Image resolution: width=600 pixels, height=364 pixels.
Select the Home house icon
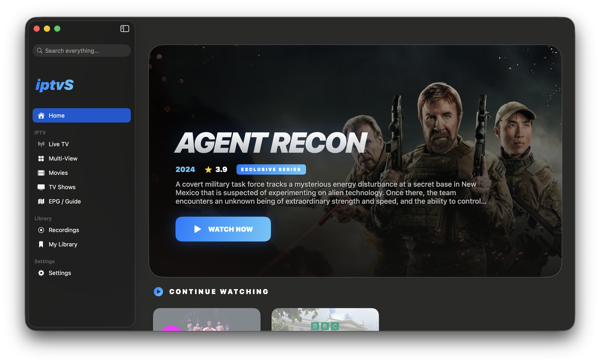tap(41, 115)
